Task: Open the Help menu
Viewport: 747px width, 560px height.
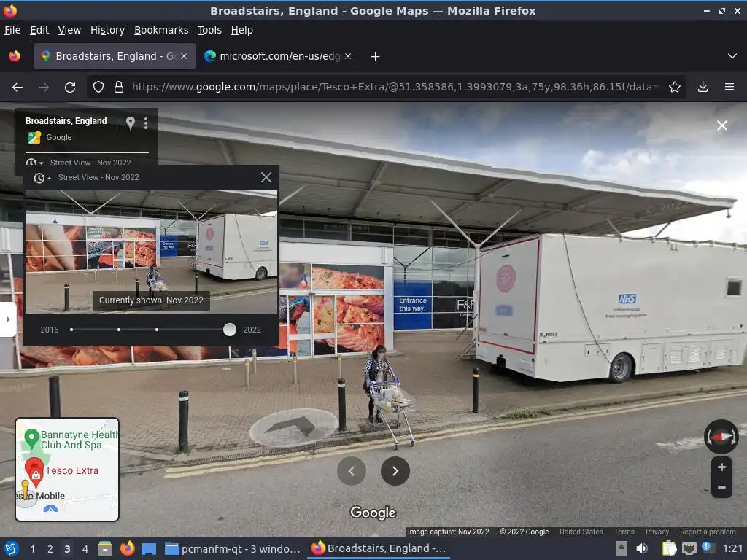Action: click(x=242, y=30)
